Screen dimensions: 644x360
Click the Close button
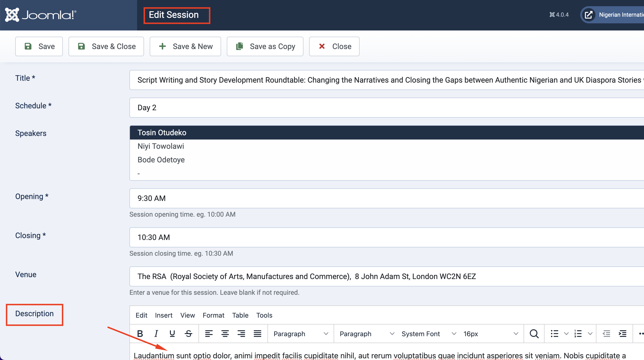pos(334,46)
